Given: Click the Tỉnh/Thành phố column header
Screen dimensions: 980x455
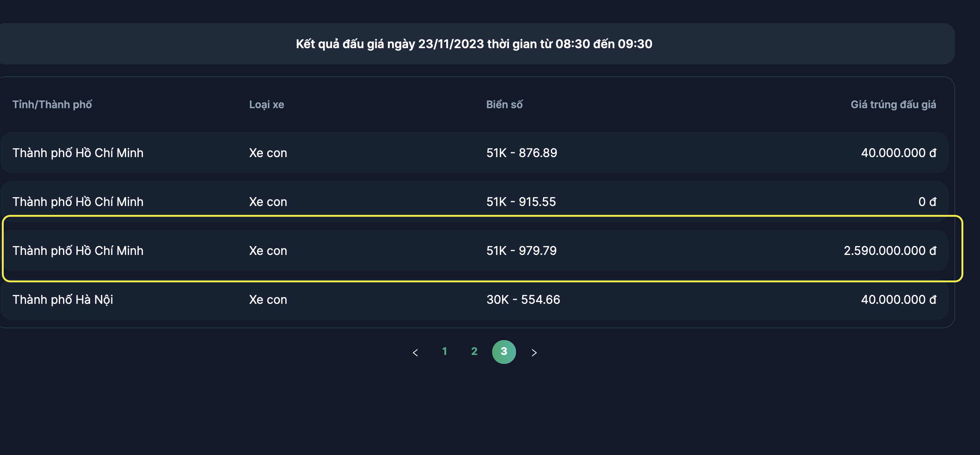Looking at the screenshot, I should pyautogui.click(x=52, y=104).
